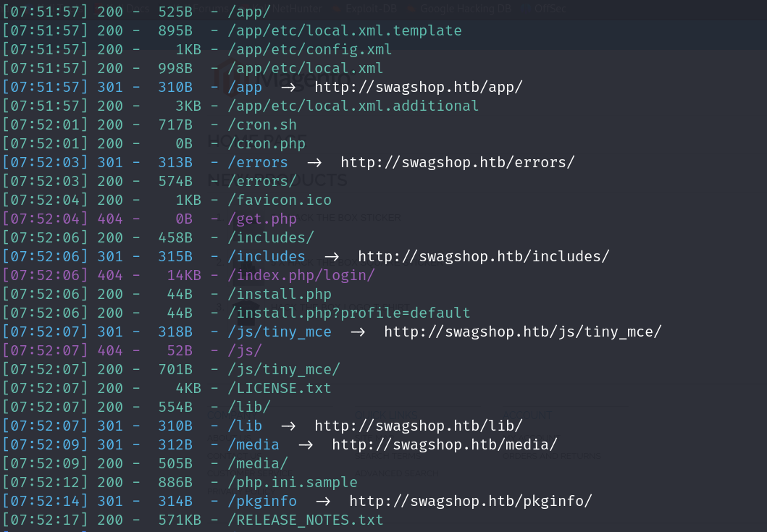Click the 404 /get.php entry

261,219
